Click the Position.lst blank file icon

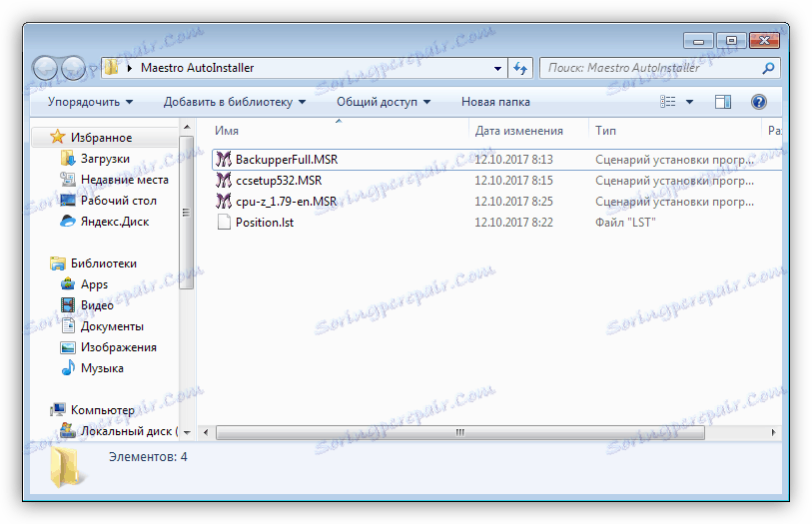[224, 223]
